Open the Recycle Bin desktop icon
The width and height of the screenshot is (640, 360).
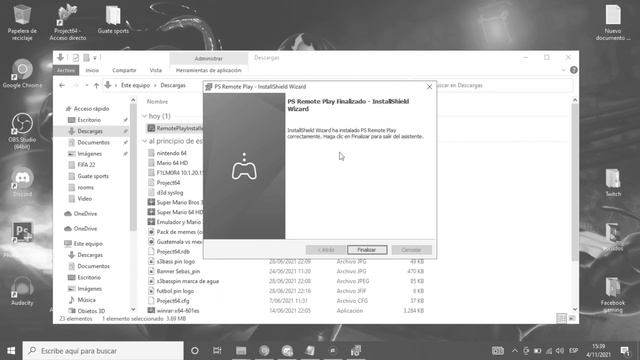click(22, 22)
